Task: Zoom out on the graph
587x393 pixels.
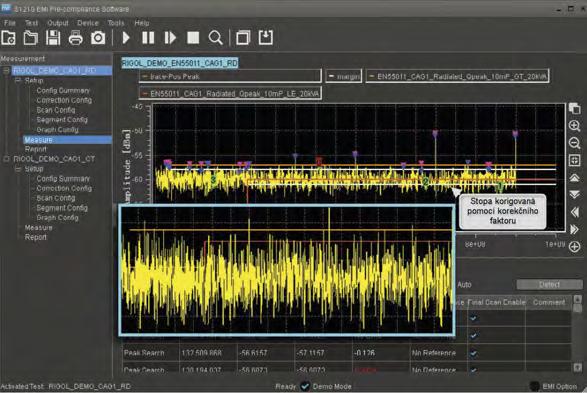Action: coord(575,143)
